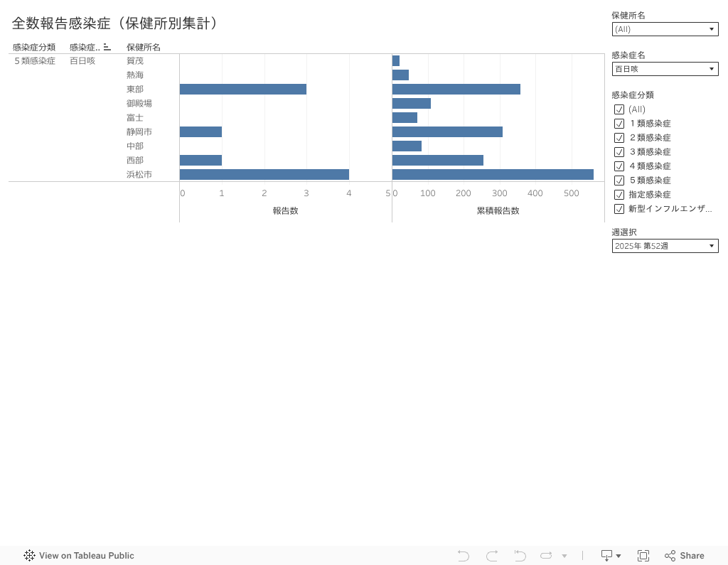Click the 累積報告数 axis title
Image resolution: width=728 pixels, height=565 pixels.
pos(498,211)
